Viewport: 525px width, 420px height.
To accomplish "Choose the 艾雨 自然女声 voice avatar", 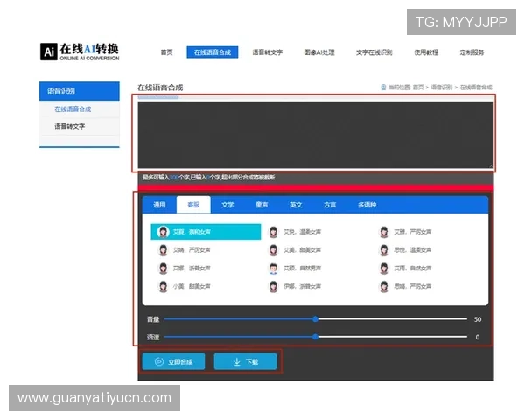I will pos(384,269).
